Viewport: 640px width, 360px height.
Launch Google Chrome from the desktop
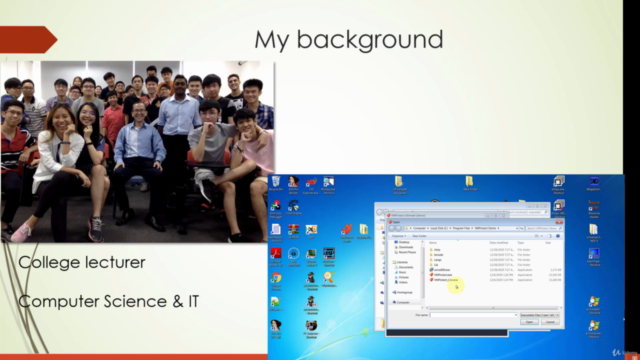[276, 280]
